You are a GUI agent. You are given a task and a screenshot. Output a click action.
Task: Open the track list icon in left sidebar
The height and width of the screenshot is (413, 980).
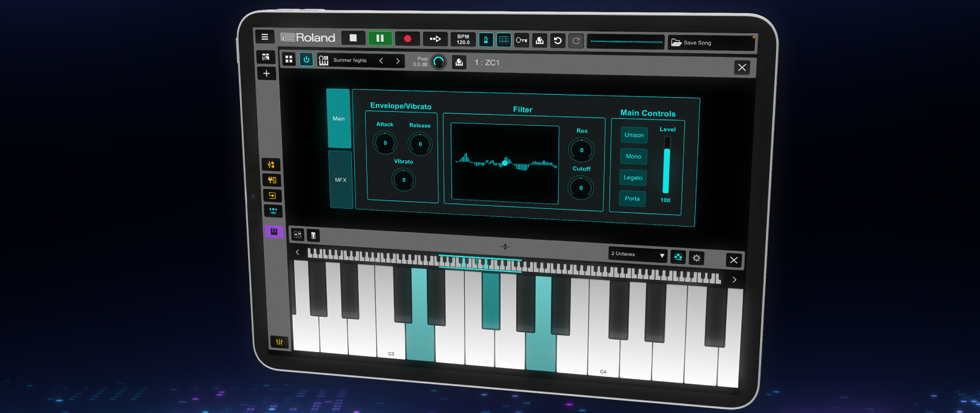click(266, 57)
